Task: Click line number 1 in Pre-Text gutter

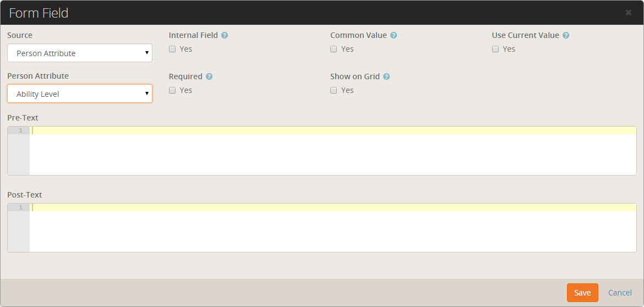Action: point(20,130)
